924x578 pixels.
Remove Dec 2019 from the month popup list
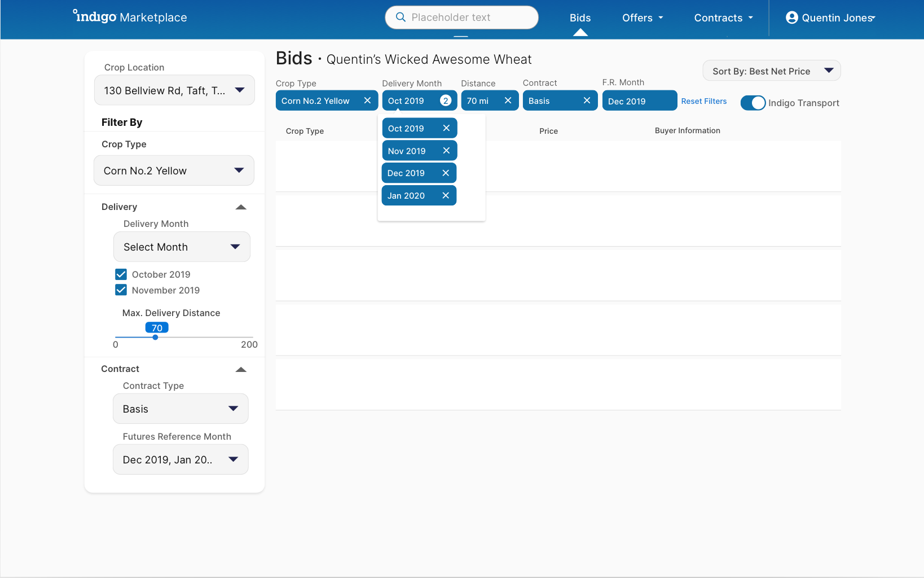446,173
